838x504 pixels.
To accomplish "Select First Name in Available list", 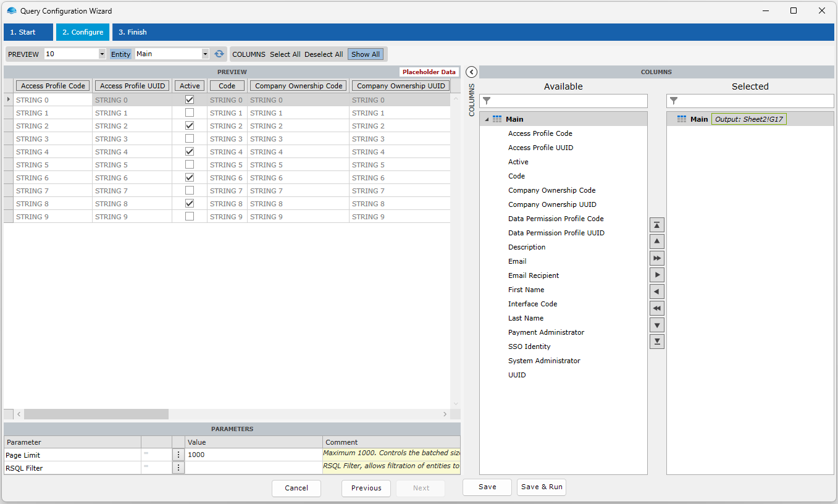I will [526, 290].
